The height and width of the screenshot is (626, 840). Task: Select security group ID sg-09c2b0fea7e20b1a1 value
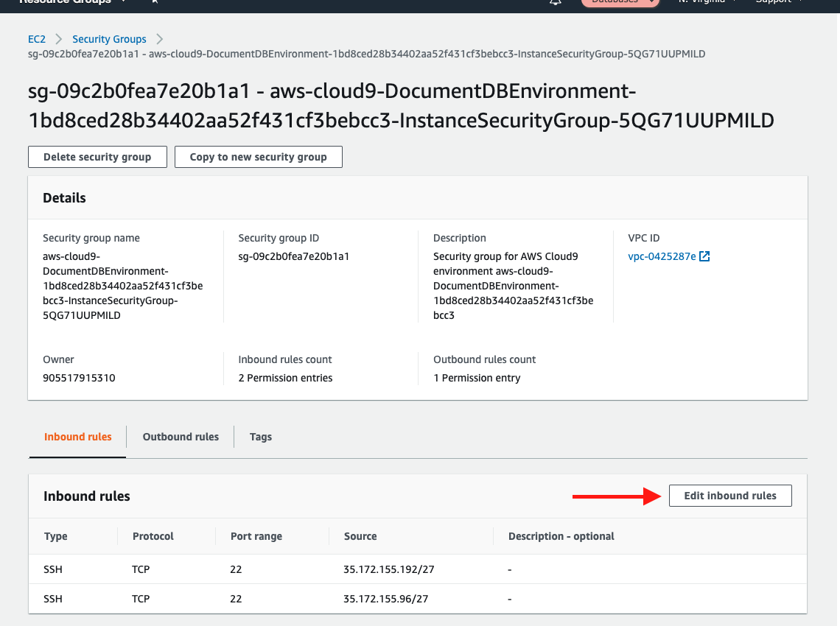[x=293, y=256]
